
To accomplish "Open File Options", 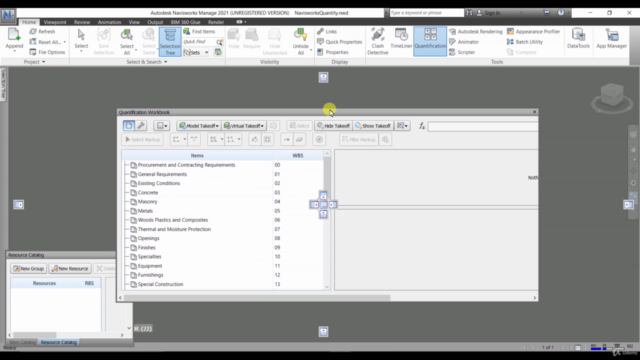I will tap(47, 52).
